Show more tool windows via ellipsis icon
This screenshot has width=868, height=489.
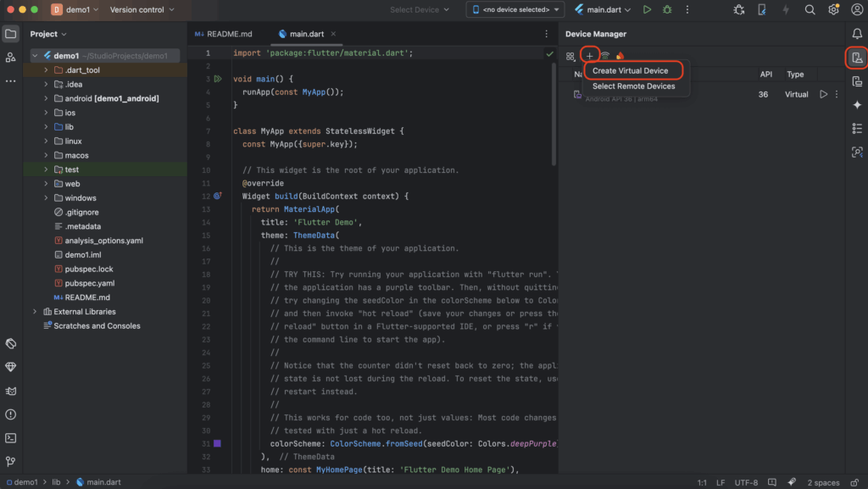click(x=10, y=81)
